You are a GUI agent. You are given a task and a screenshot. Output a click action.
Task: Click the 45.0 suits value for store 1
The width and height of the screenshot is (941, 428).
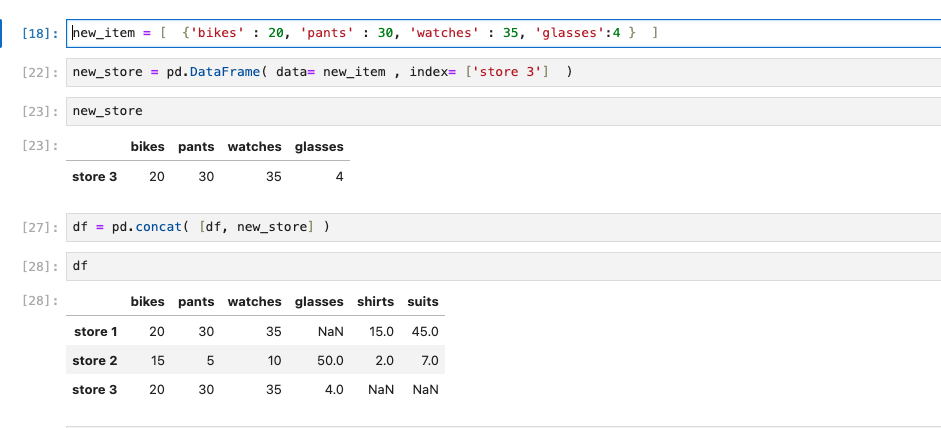[x=425, y=332]
